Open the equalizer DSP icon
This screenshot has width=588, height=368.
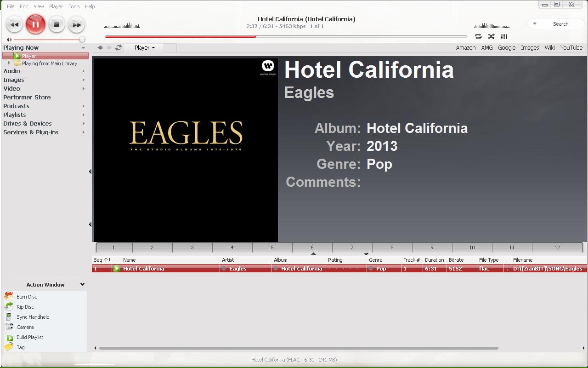(x=504, y=36)
